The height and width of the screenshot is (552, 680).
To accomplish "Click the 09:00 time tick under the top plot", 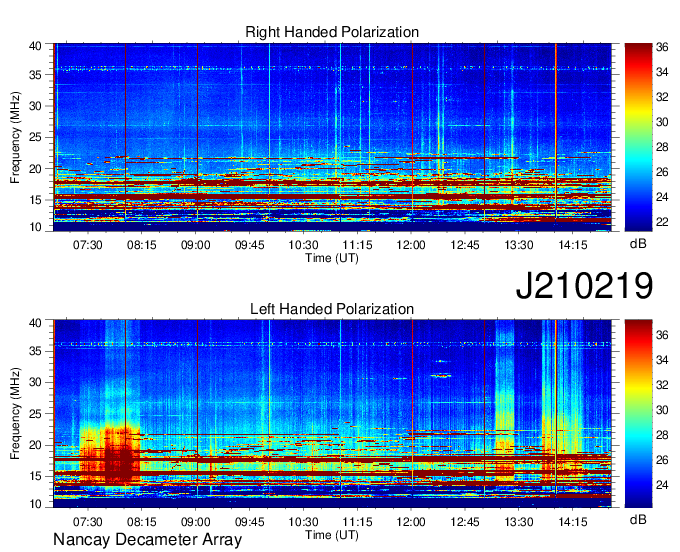I will point(196,245).
